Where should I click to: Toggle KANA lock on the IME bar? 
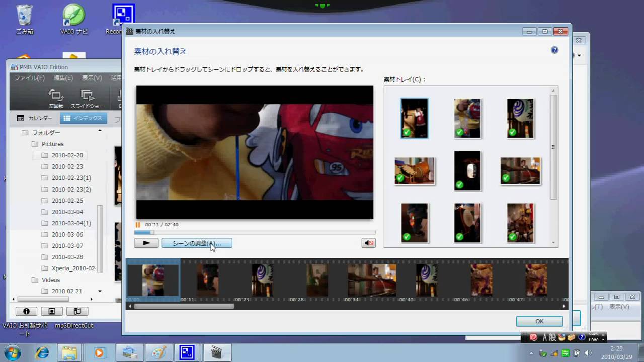click(x=594, y=339)
